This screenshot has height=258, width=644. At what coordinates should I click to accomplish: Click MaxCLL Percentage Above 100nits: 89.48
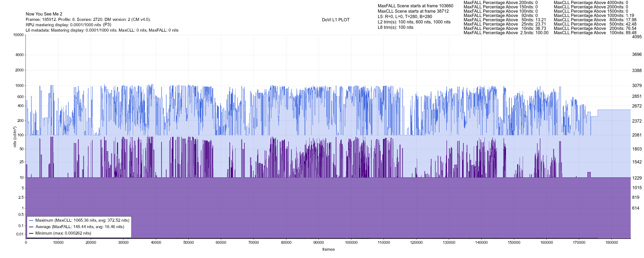(x=595, y=33)
